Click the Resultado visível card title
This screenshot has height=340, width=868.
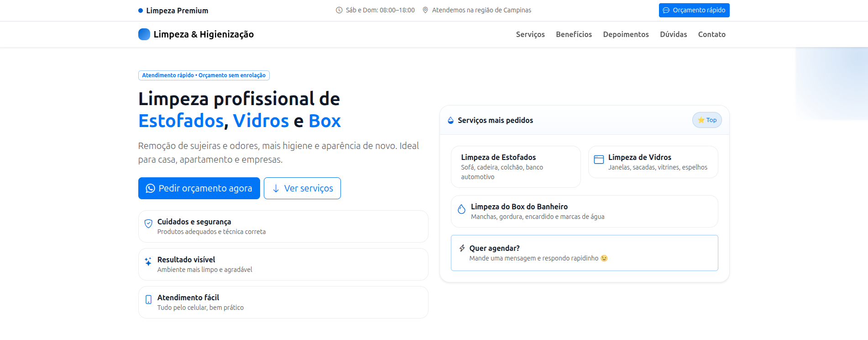[x=186, y=260]
